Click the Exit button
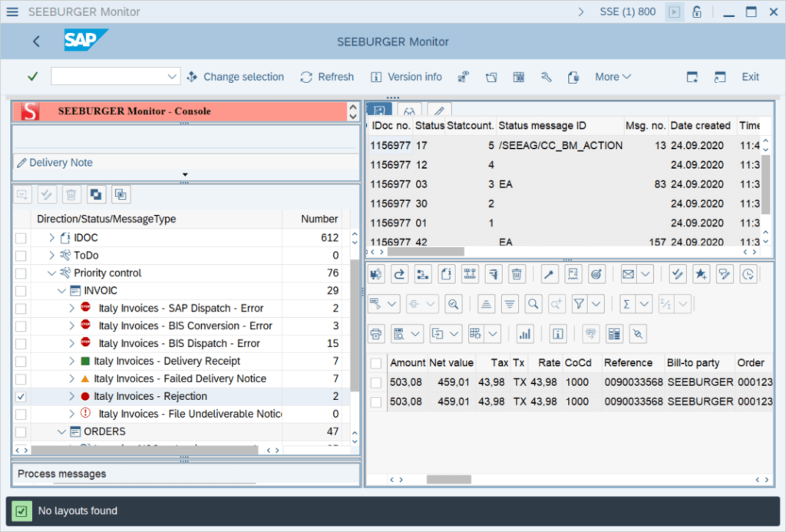This screenshot has height=532, width=786. pyautogui.click(x=751, y=77)
